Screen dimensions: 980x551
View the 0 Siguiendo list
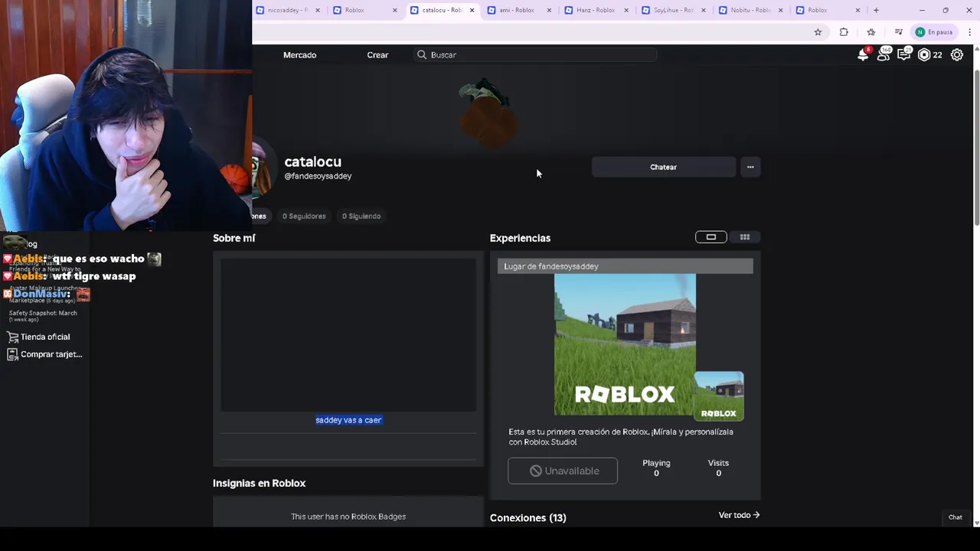pyautogui.click(x=361, y=216)
